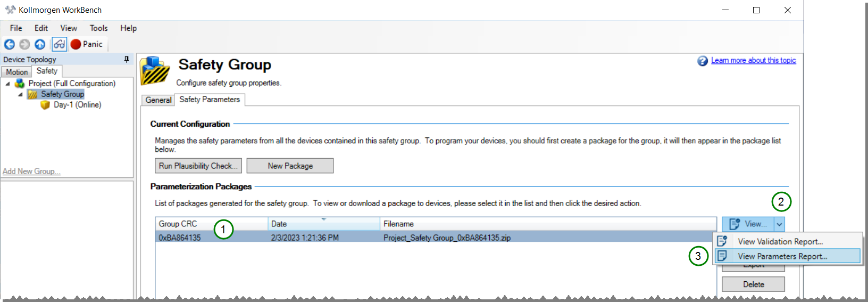
Task: Pin the Device Topology panel
Action: 127,59
